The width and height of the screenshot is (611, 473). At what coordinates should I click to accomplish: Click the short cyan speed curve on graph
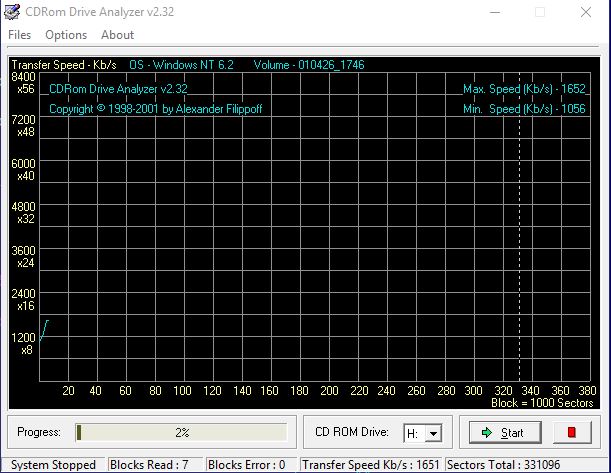pos(45,328)
